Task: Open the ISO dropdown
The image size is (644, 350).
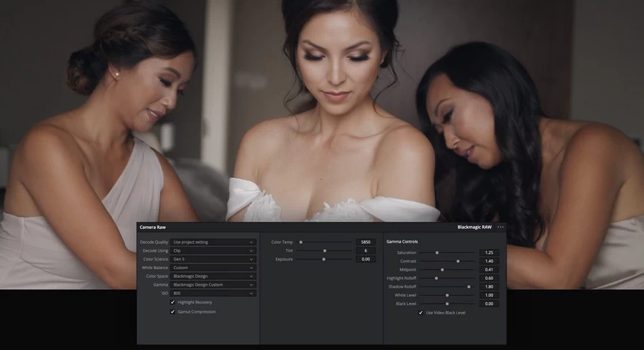Action: 213,293
